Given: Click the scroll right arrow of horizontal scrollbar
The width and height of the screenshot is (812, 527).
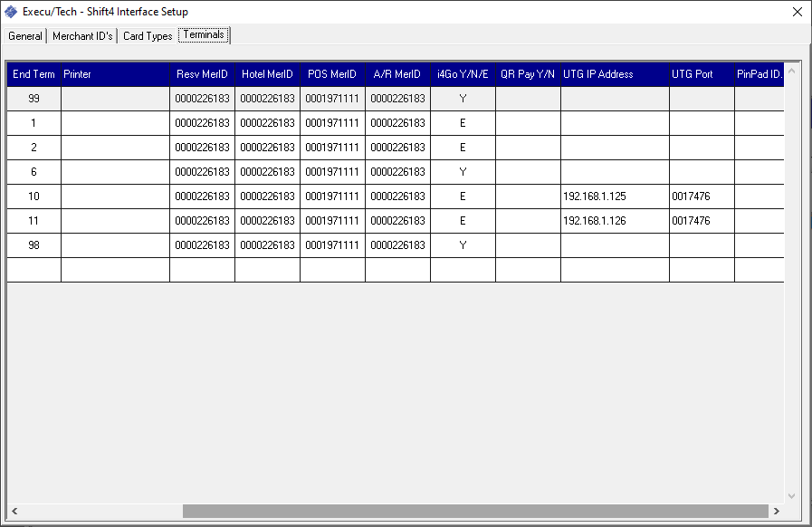Looking at the screenshot, I should pyautogui.click(x=777, y=511).
